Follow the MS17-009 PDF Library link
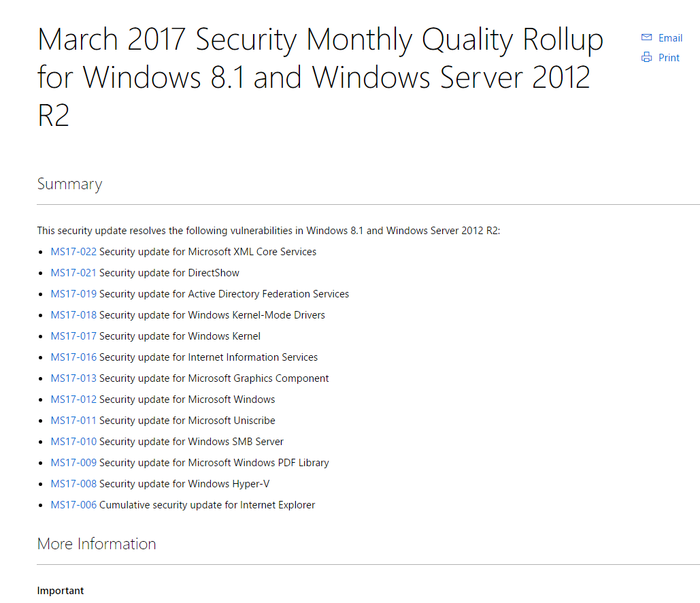700x603 pixels. (x=73, y=463)
